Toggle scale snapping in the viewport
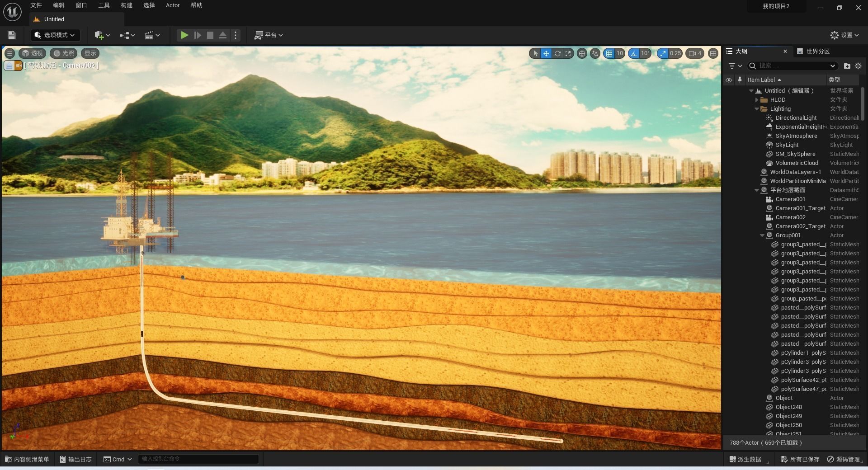The width and height of the screenshot is (868, 470). tap(663, 53)
